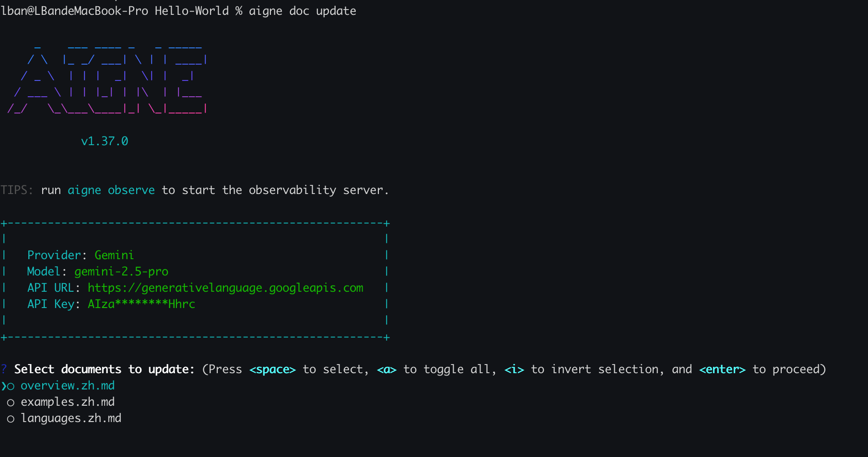This screenshot has width=868, height=457.
Task: Click the masked API Key value
Action: pyautogui.click(x=141, y=304)
